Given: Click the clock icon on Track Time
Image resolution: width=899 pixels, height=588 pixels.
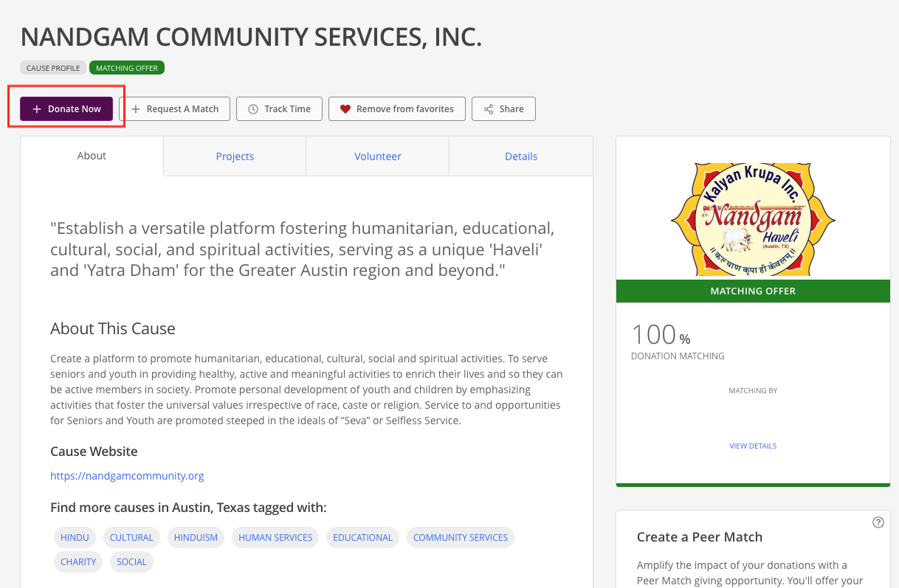Looking at the screenshot, I should coord(253,109).
